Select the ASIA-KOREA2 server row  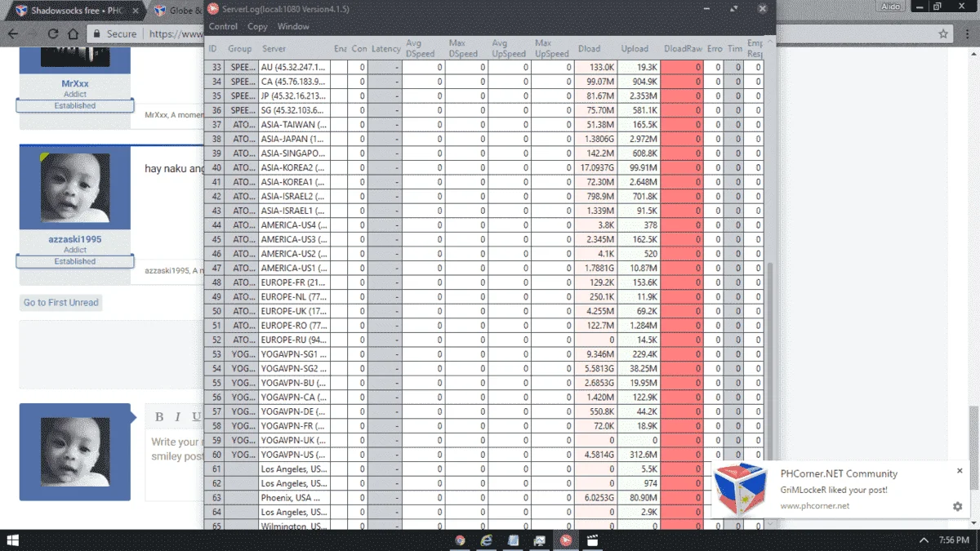click(x=483, y=167)
